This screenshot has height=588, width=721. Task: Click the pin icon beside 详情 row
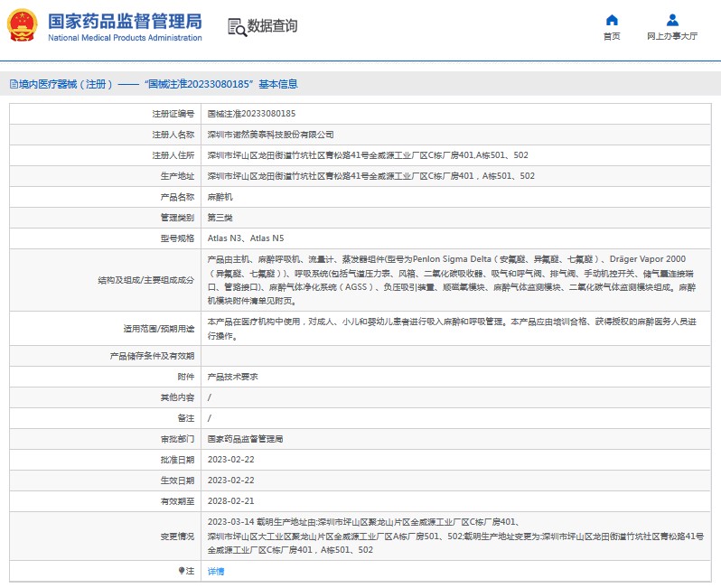(182, 571)
